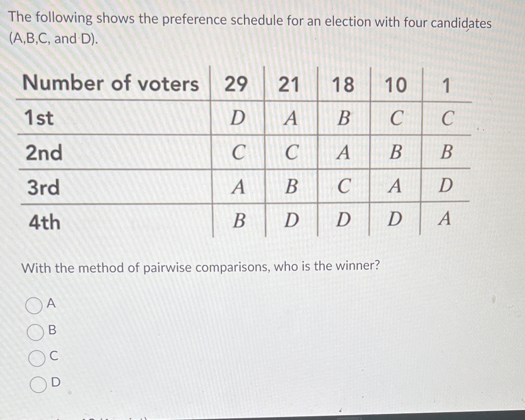Image resolution: width=525 pixels, height=420 pixels.
Task: Click the letter B answer label
Action: point(53,331)
